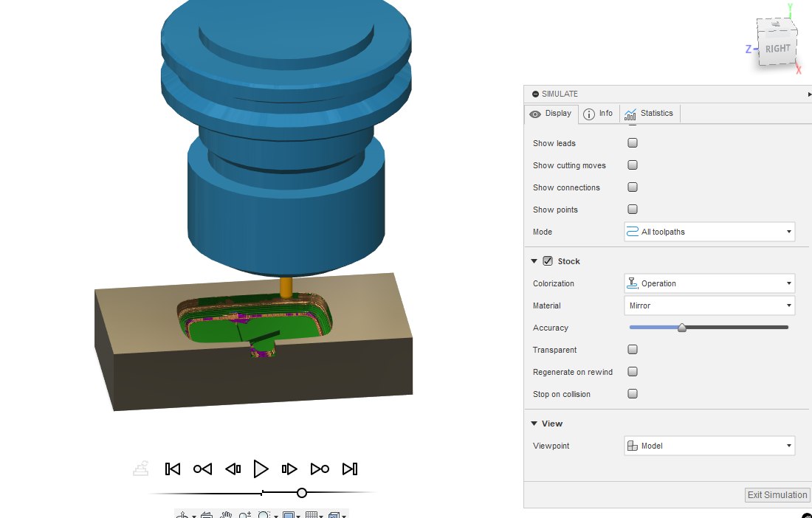Jump to the end of the simulation
Screen dimensions: 812x518
(350, 469)
